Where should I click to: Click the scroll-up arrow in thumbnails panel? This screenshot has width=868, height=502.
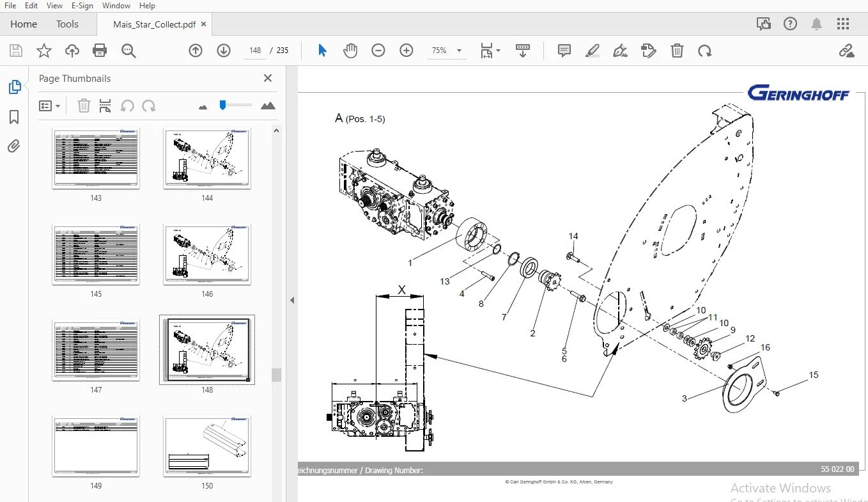pyautogui.click(x=276, y=130)
